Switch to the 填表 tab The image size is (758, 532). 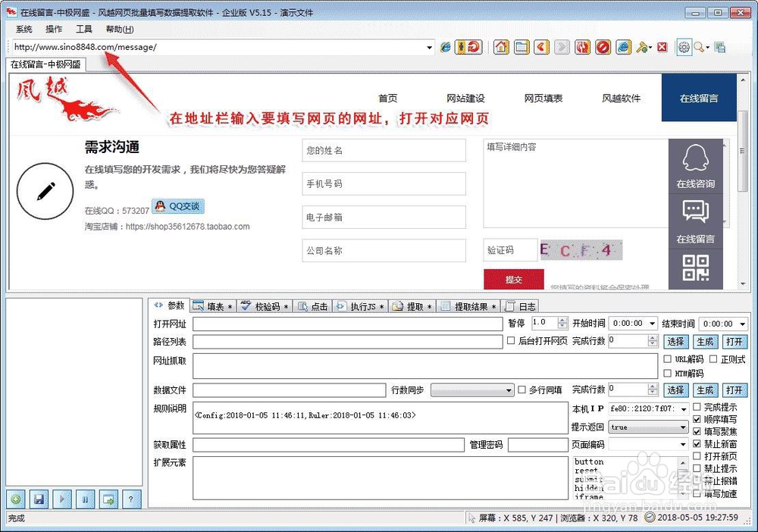click(213, 306)
